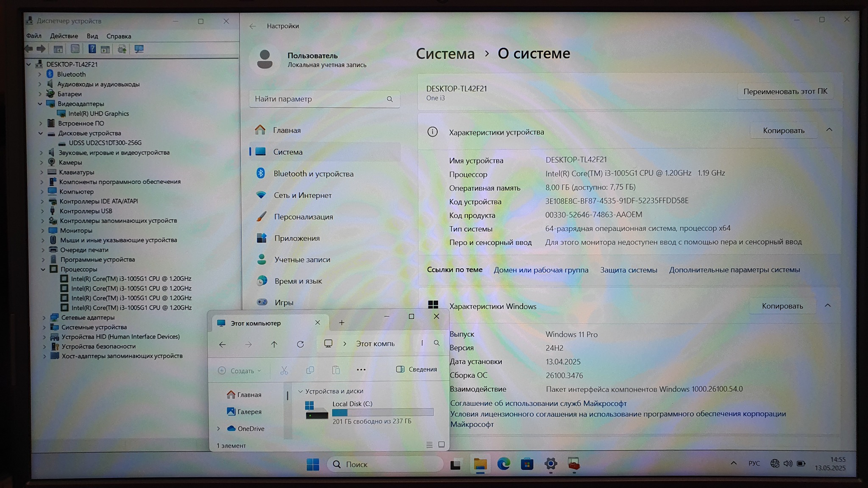Select Персонализация in Settings sidebar

tap(303, 217)
